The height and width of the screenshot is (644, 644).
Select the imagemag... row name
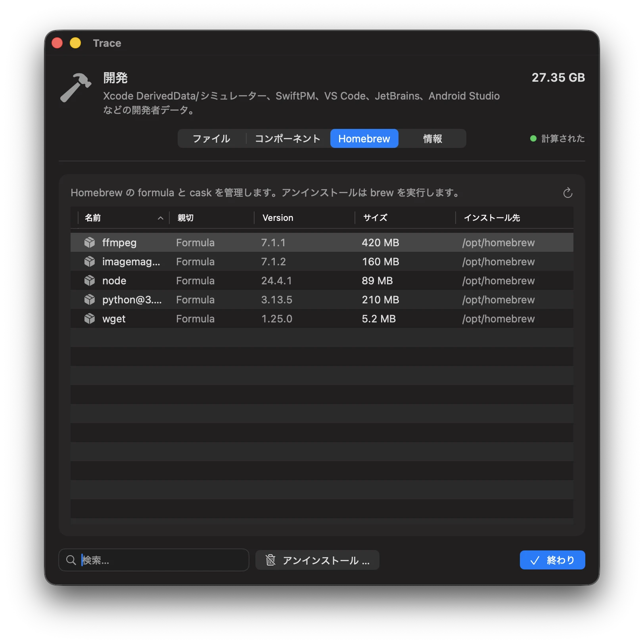[131, 261]
